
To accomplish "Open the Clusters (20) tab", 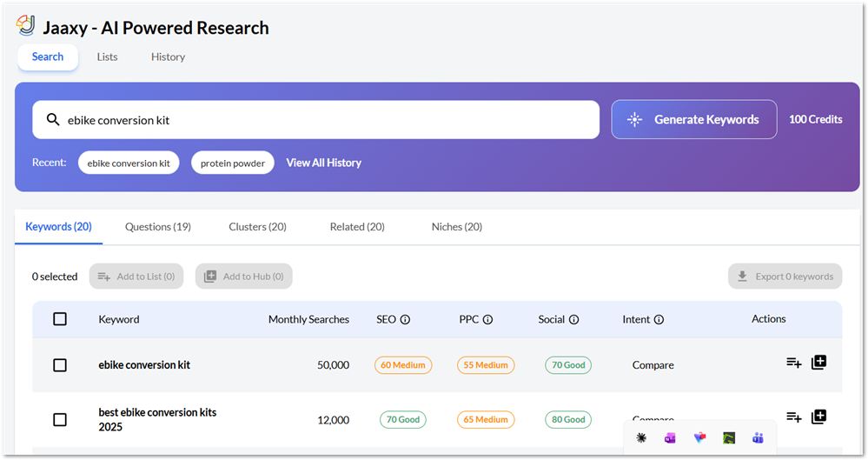I will point(257,227).
